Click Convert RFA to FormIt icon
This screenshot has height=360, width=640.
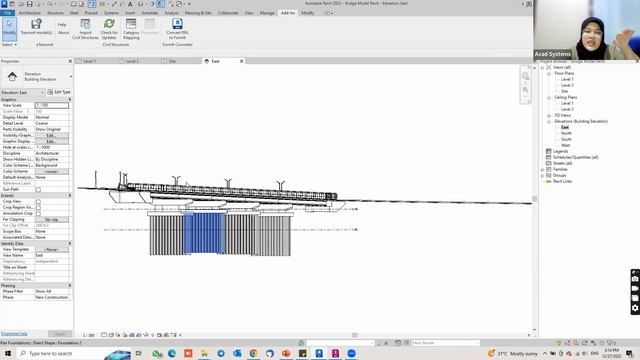coord(177,24)
